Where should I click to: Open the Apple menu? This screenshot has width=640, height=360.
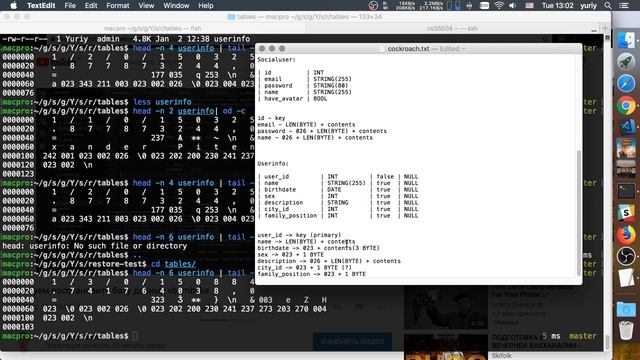pyautogui.click(x=13, y=5)
